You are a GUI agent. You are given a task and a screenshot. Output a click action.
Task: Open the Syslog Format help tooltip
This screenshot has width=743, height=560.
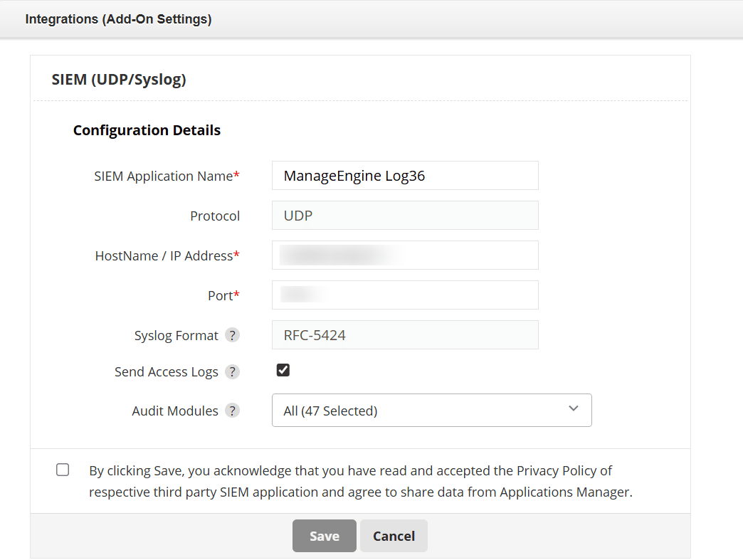233,334
